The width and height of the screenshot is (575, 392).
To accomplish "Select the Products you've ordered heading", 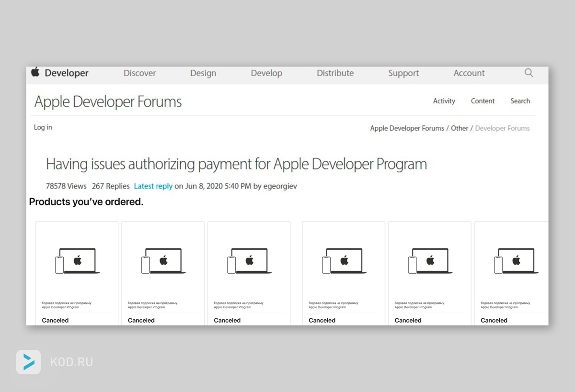I will pos(86,202).
